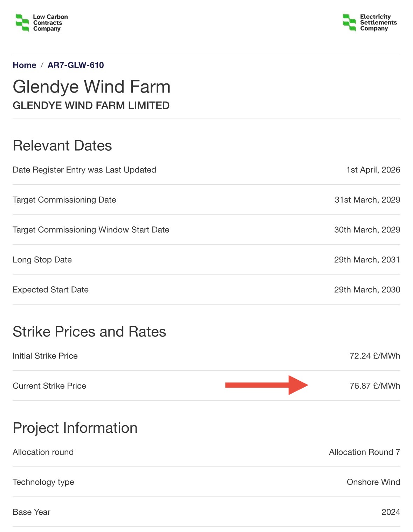Select the Current Strike Price value 76.87 £/MWh
The height and width of the screenshot is (532, 413).
point(374,386)
